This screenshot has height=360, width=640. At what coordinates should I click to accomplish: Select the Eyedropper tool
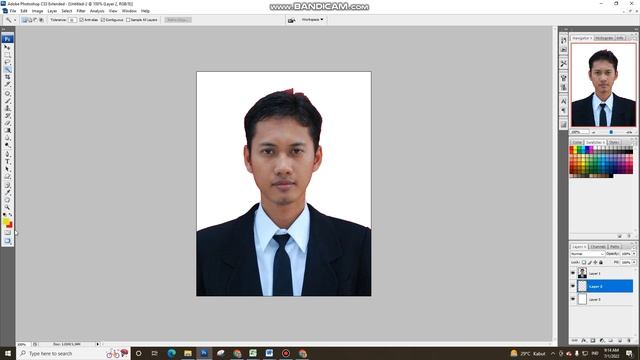pyautogui.click(x=7, y=193)
